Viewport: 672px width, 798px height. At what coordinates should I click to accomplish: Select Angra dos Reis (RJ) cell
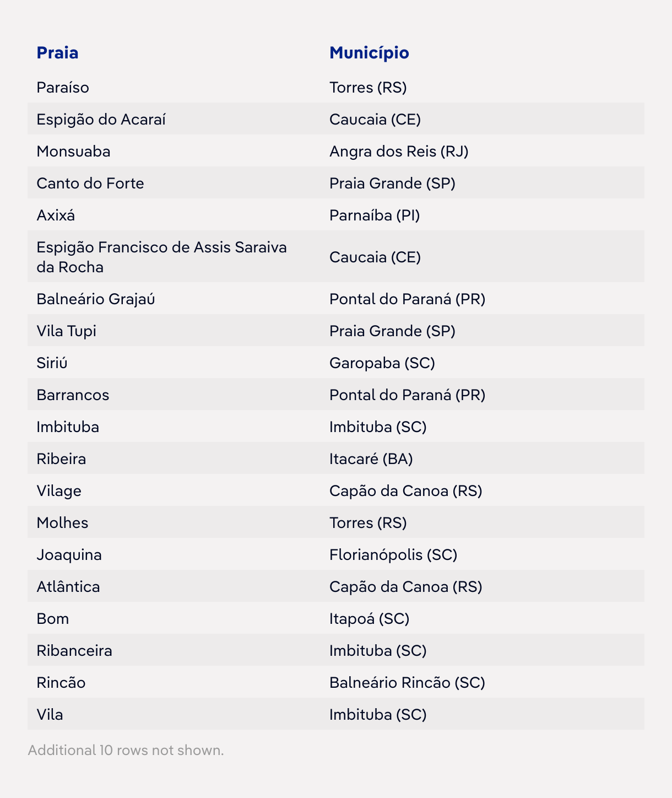(x=399, y=152)
